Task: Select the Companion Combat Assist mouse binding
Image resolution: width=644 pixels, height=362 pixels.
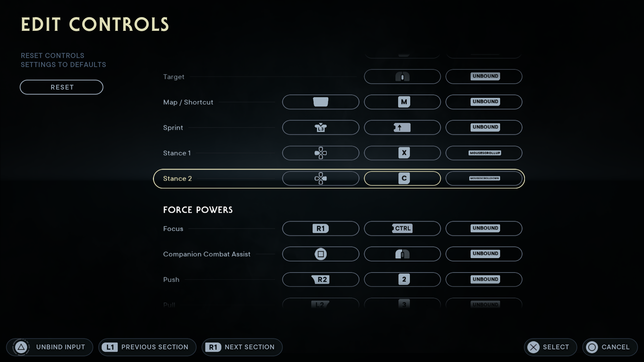Action: [x=402, y=254]
